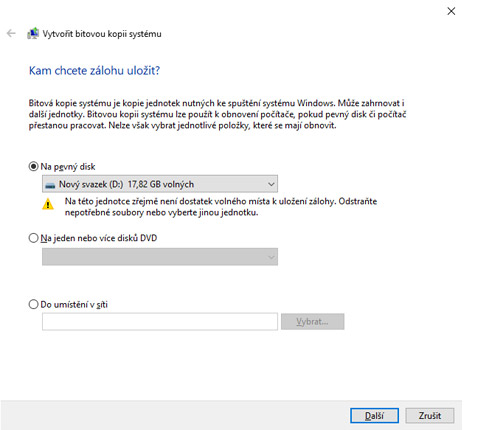Click the greyed-out 'Vybrat...' button

pos(312,322)
